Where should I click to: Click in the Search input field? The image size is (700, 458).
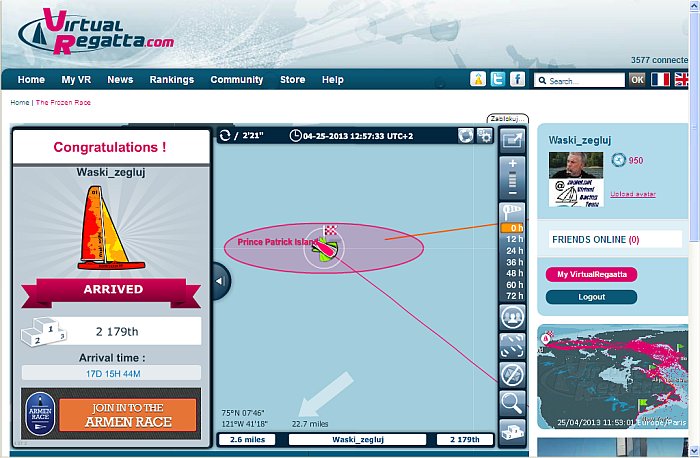[585, 80]
